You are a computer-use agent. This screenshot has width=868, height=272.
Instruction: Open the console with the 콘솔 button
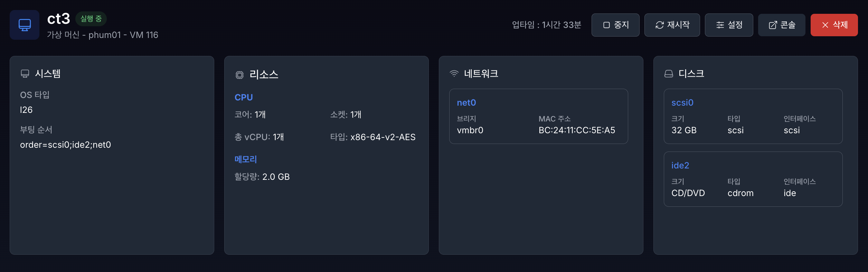[x=782, y=25]
